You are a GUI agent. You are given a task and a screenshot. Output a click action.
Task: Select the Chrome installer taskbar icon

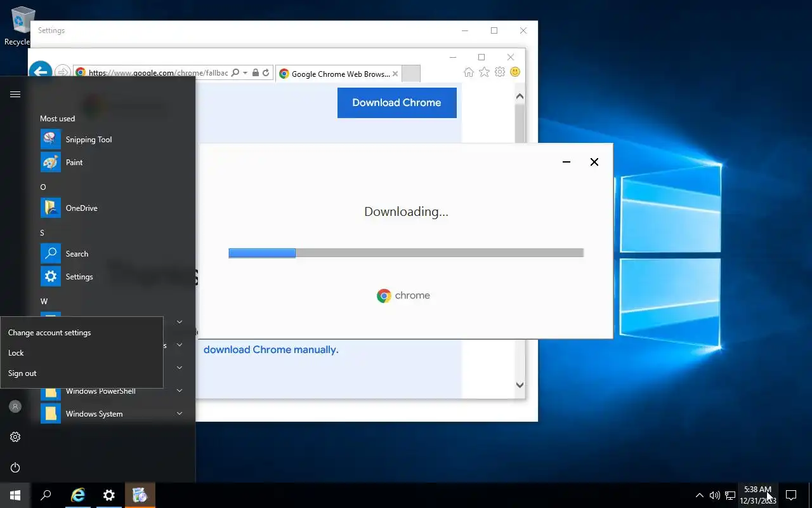click(140, 495)
